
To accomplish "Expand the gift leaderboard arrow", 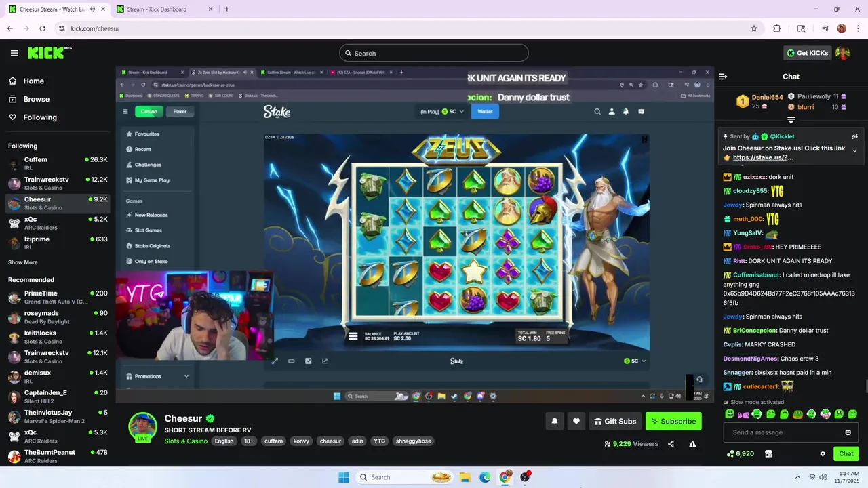I will pos(791,120).
